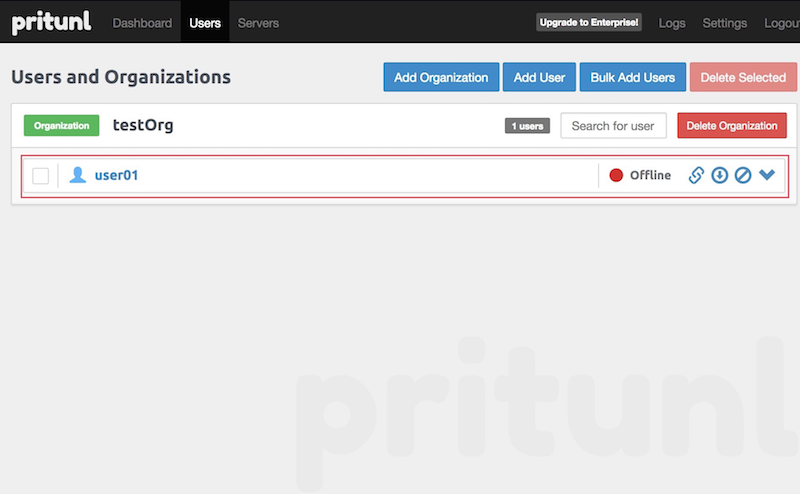Disable user01 using the ban icon

[743, 175]
